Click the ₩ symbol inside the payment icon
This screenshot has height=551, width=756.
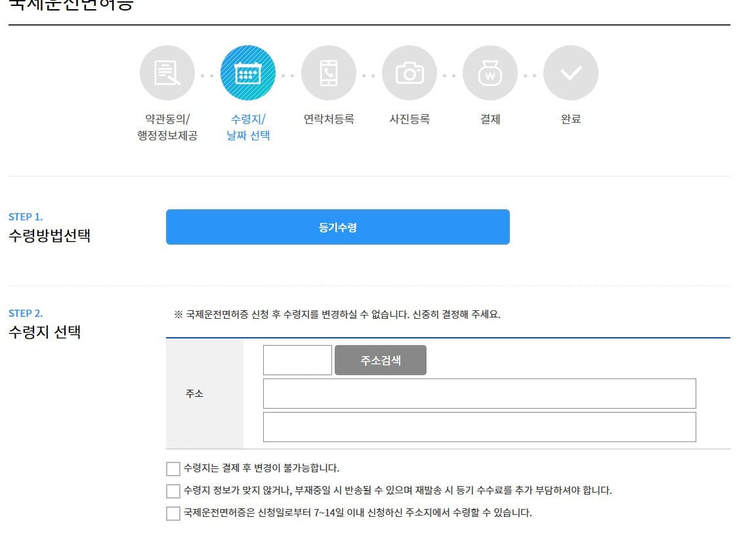point(490,75)
